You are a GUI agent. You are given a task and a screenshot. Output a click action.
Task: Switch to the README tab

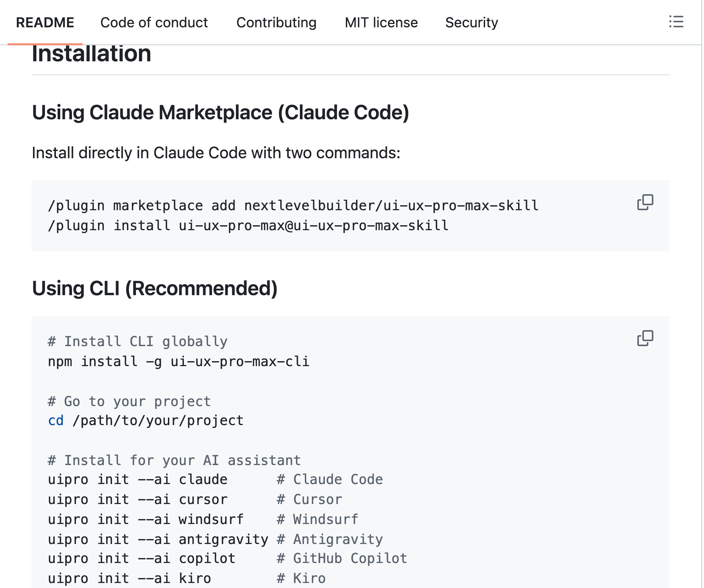[45, 22]
